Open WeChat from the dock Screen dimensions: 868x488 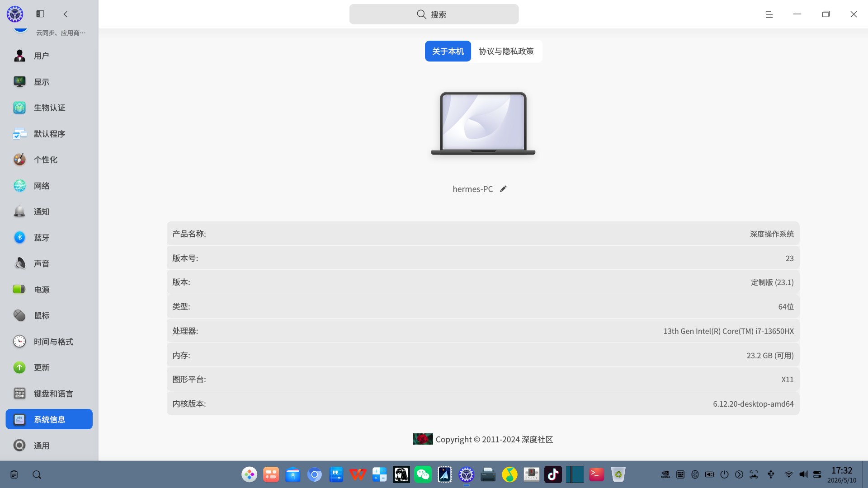(x=423, y=474)
